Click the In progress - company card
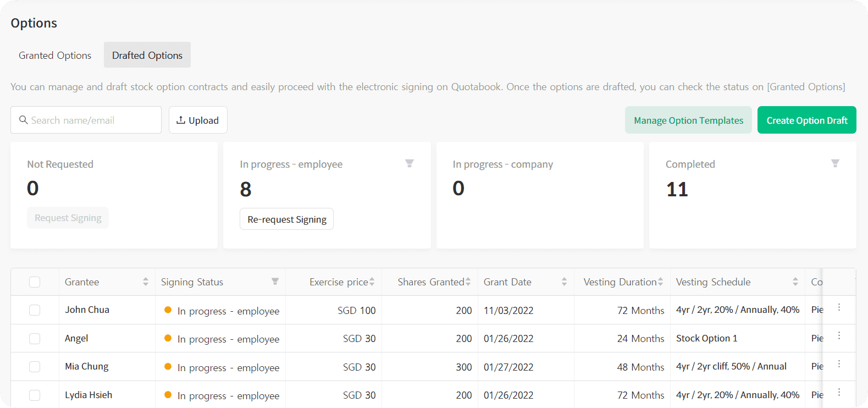Viewport: 868px width, 408px height. click(540, 195)
